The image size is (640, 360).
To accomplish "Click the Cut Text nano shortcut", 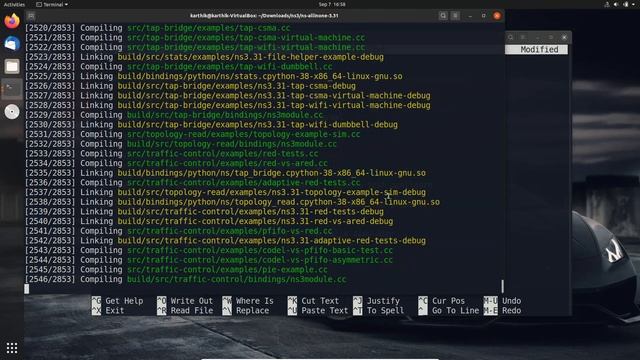I will 313,301.
